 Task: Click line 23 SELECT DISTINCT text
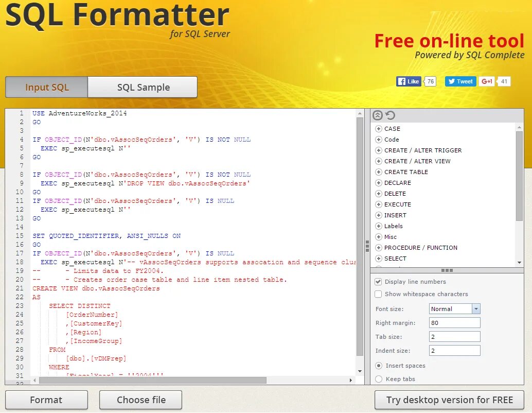tap(79, 306)
